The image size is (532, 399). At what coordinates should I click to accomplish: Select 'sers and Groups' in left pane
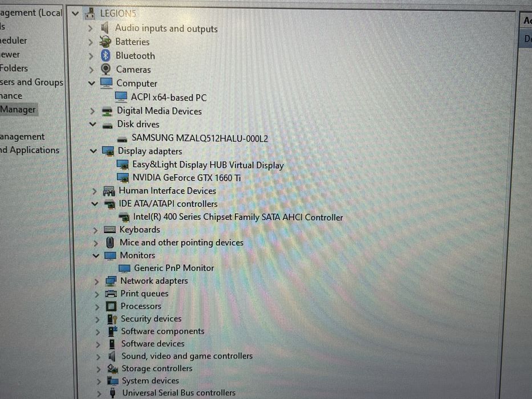[31, 82]
